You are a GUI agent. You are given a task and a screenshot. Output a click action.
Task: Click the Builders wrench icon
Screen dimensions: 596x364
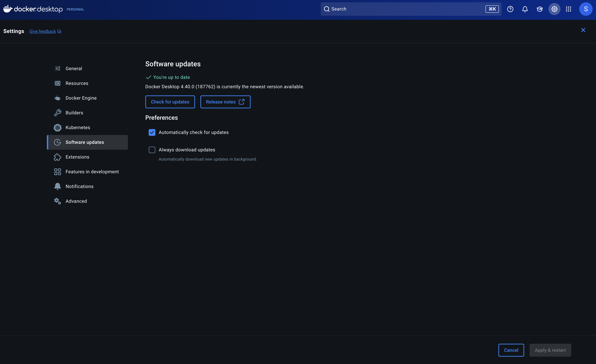pyautogui.click(x=58, y=113)
